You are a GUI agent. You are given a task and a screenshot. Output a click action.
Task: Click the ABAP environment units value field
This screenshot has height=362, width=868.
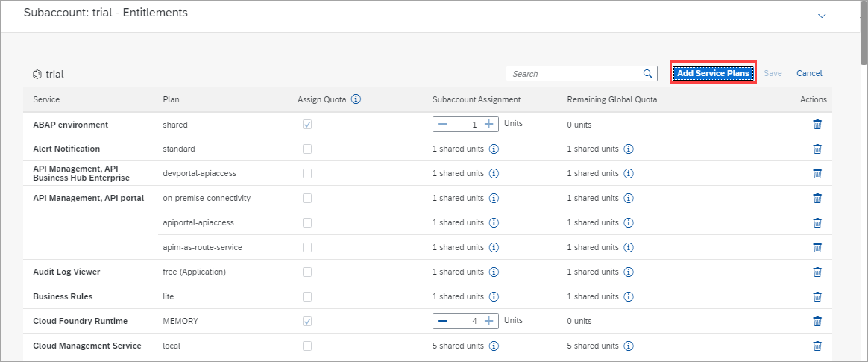(465, 124)
